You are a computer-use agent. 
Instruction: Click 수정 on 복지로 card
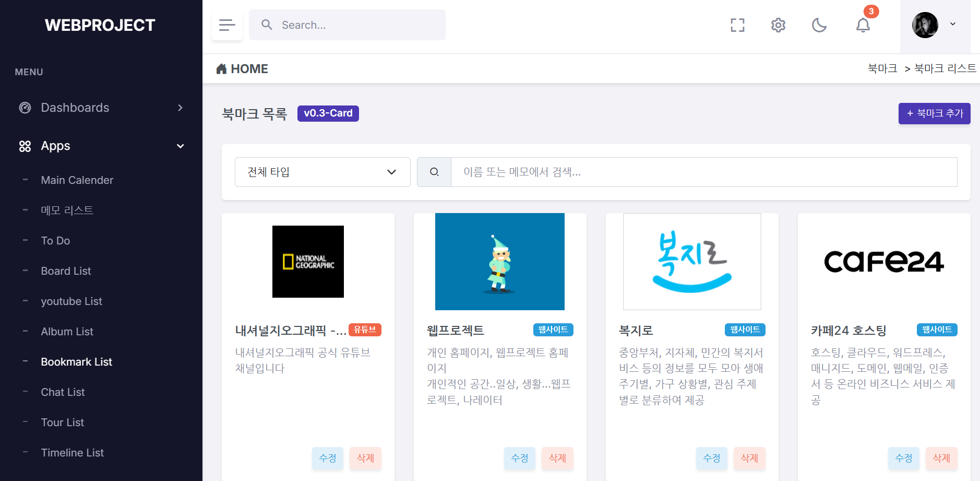tap(712, 458)
